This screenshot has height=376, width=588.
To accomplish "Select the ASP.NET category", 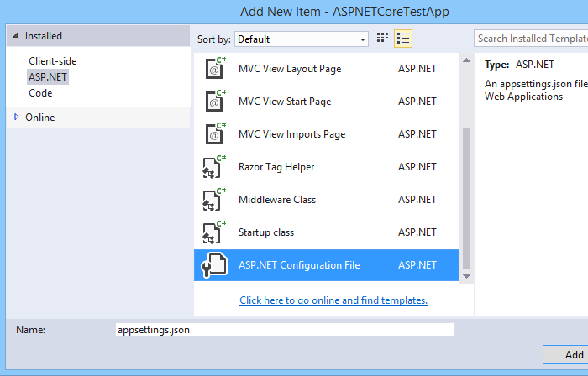I will [x=47, y=77].
